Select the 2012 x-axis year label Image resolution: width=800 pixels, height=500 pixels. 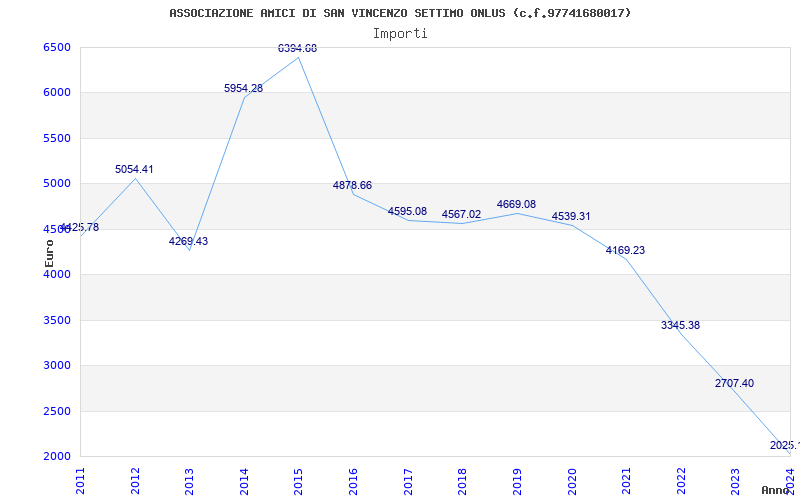click(x=135, y=481)
